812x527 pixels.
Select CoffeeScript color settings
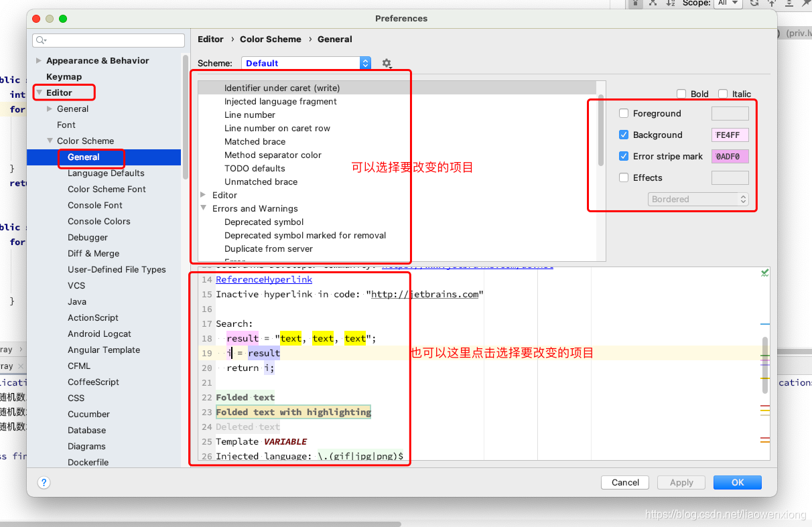[x=93, y=382]
